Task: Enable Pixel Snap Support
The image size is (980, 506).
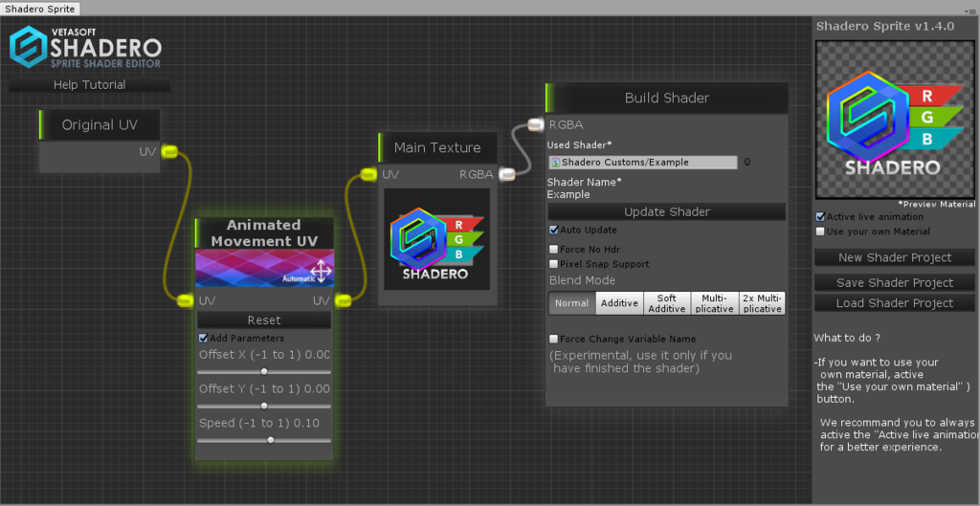Action: pyautogui.click(x=554, y=264)
